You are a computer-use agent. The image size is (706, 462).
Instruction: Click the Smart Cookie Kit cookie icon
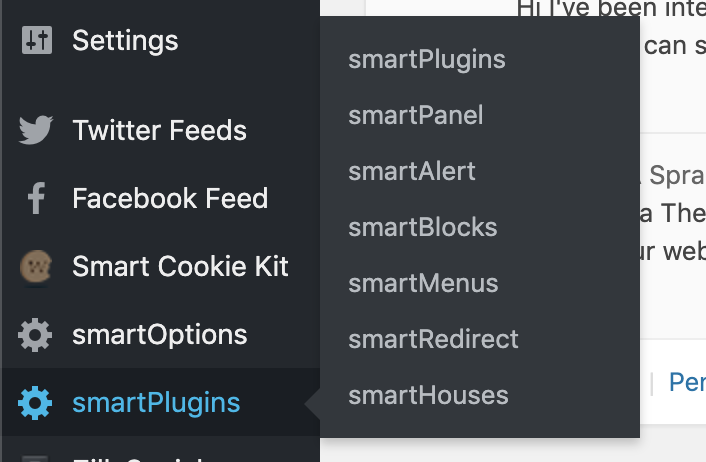[x=36, y=267]
